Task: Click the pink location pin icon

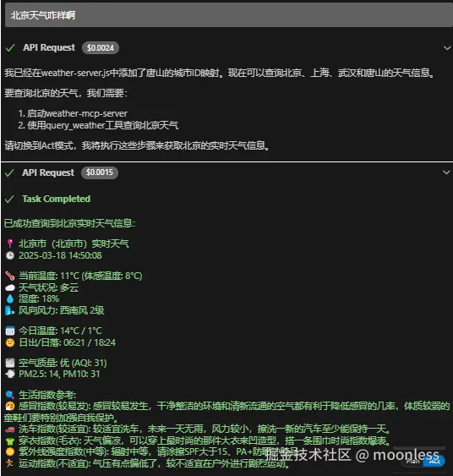Action: (x=10, y=243)
